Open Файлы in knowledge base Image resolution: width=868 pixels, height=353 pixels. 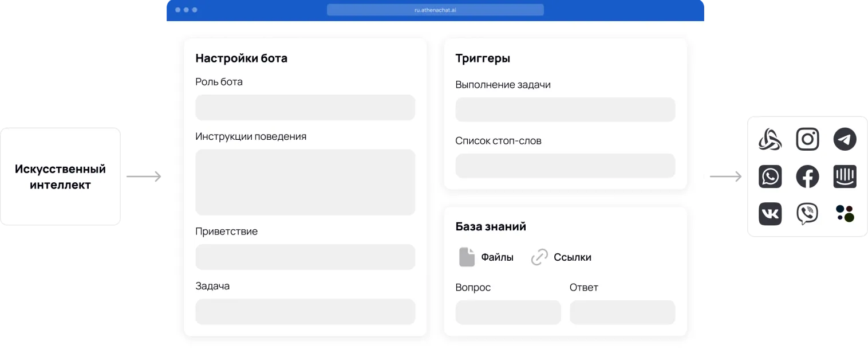click(x=487, y=257)
